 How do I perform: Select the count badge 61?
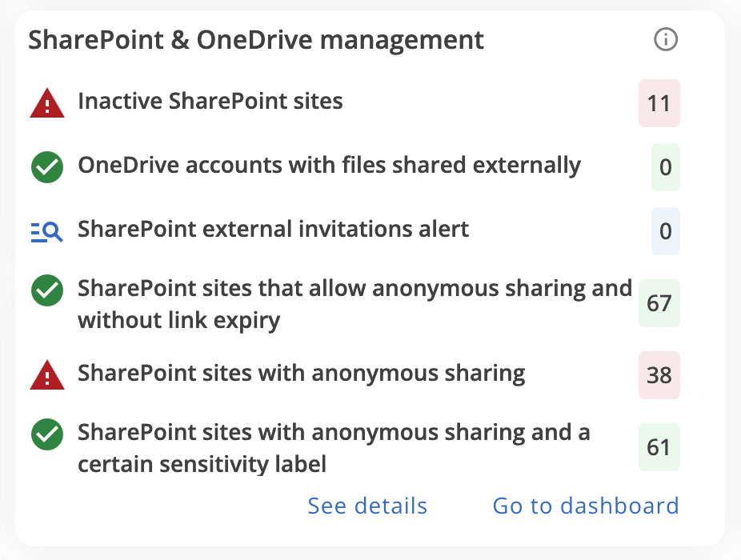point(659,447)
